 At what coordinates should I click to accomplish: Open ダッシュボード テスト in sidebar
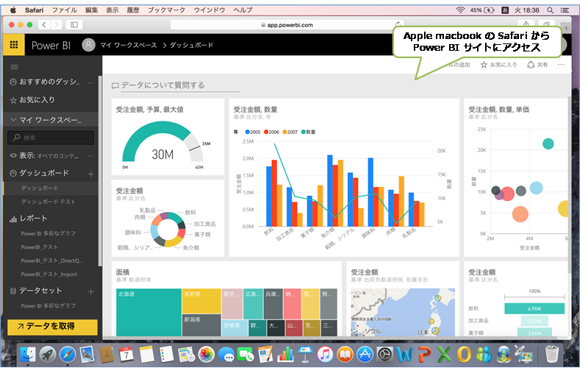tap(48, 202)
